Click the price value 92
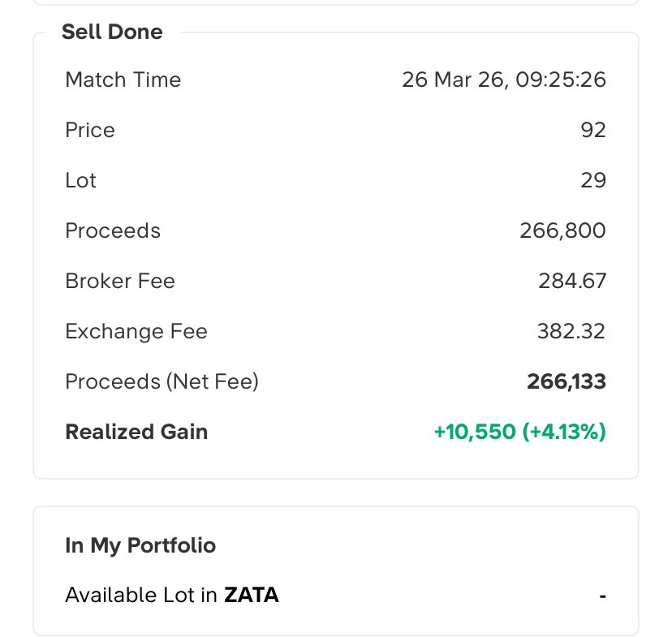Image resolution: width=672 pixels, height=637 pixels. pyautogui.click(x=593, y=131)
